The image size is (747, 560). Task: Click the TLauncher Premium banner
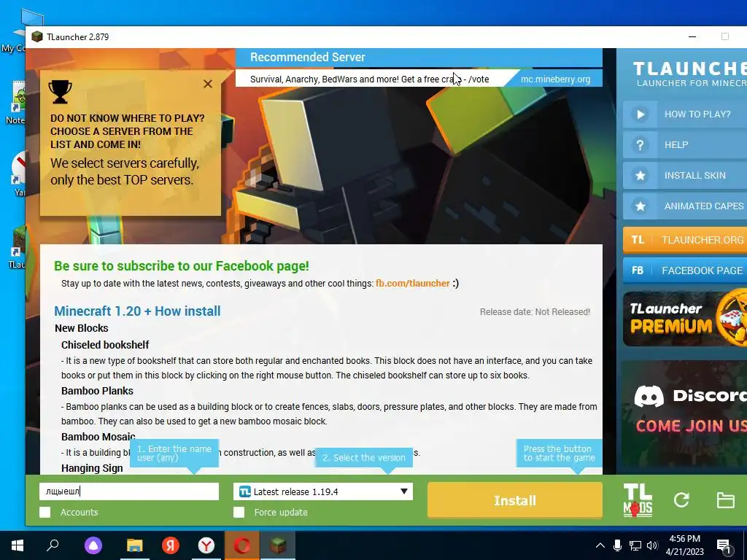[685, 319]
